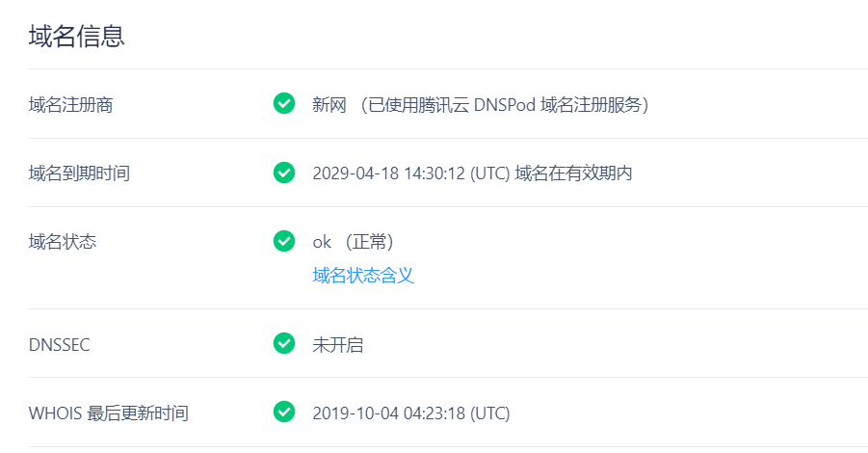Screen dimensions: 868x453
Task: Click the expiry date 2029-04-18 14:30:12
Action: click(388, 173)
